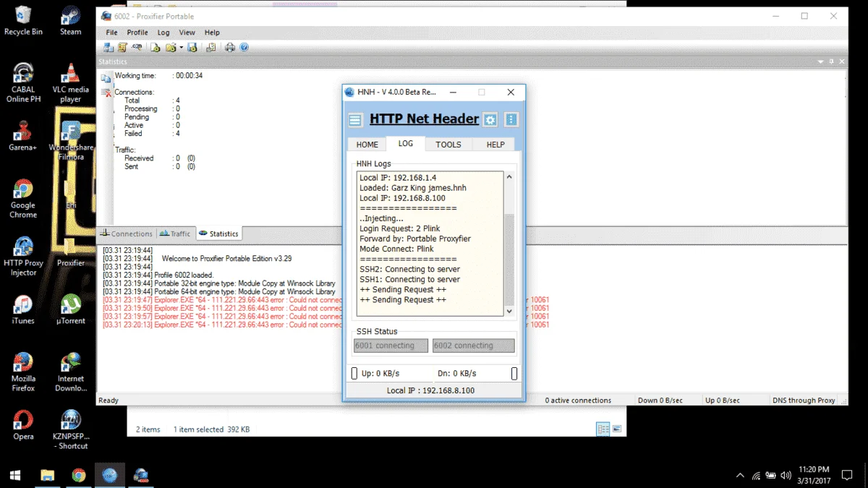
Task: Click '0 active connections' in status bar
Action: pyautogui.click(x=578, y=400)
